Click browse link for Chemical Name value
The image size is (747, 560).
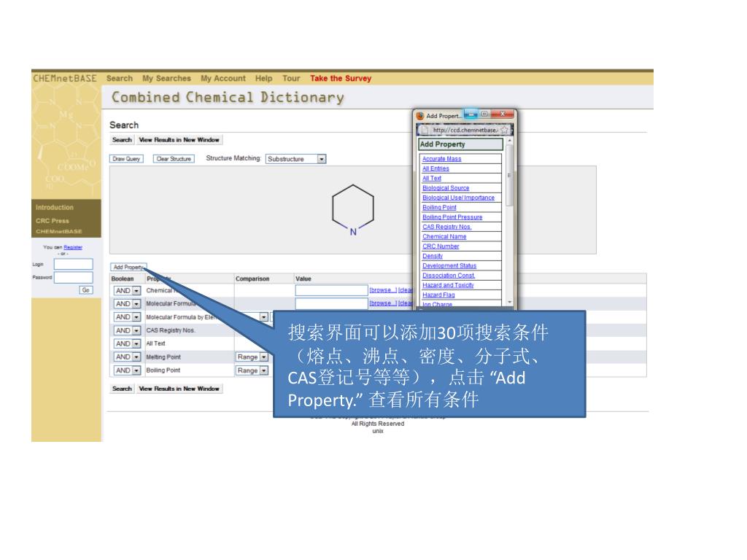(382, 290)
